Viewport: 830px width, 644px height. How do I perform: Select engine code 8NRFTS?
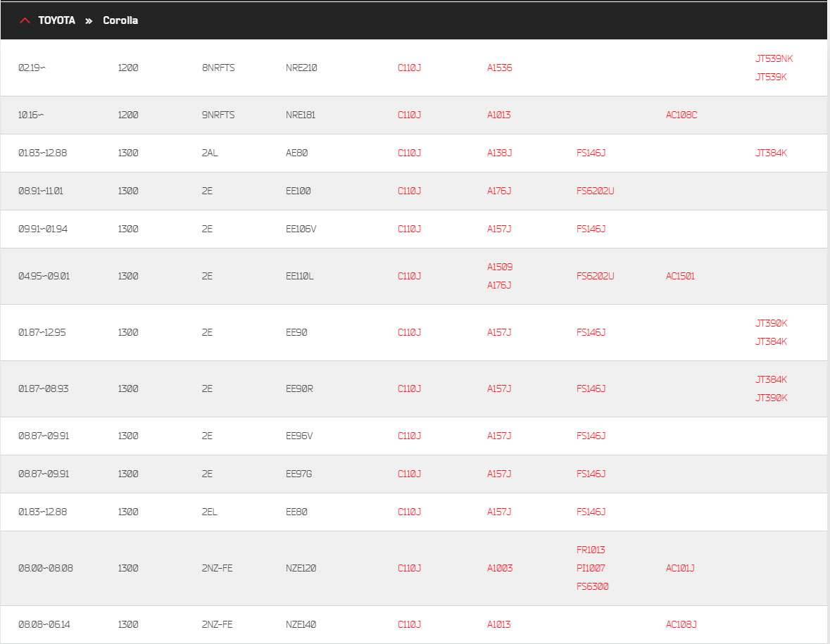tap(218, 68)
